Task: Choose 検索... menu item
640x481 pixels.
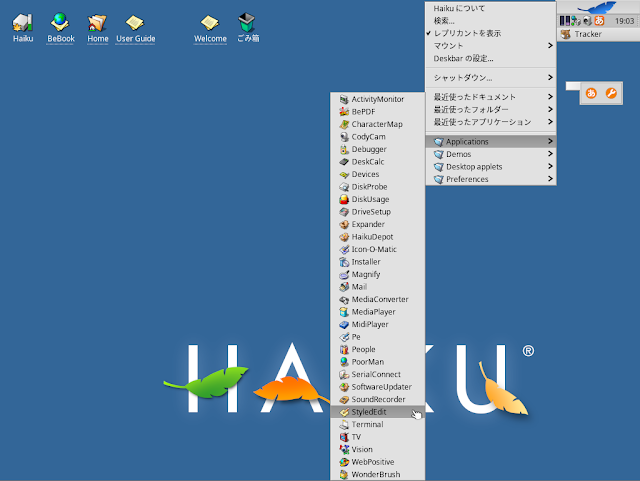Action: 491,21
